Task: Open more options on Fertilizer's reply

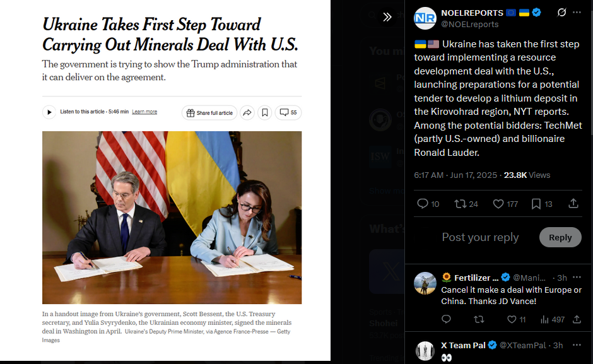Action: pyautogui.click(x=577, y=278)
